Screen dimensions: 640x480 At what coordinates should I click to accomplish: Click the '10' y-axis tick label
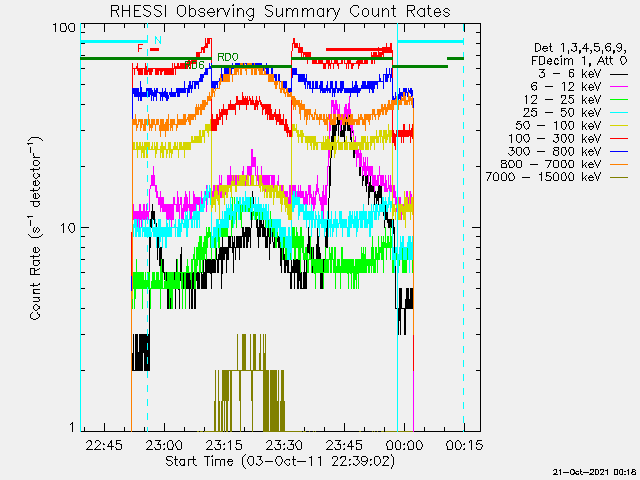[x=68, y=228]
